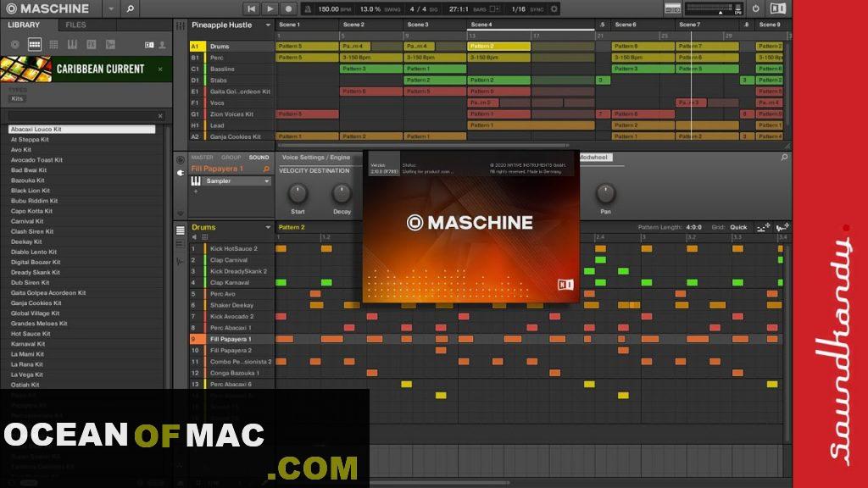This screenshot has height=488, width=868.
Task: Toggle the metronome icon beside BPM
Action: [308, 9]
